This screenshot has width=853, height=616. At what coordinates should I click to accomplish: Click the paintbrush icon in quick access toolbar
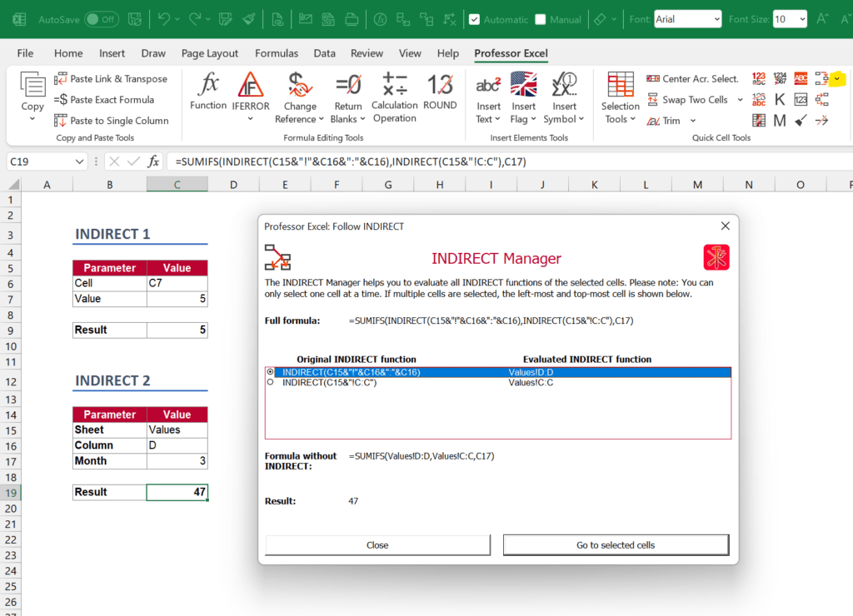coord(249,20)
